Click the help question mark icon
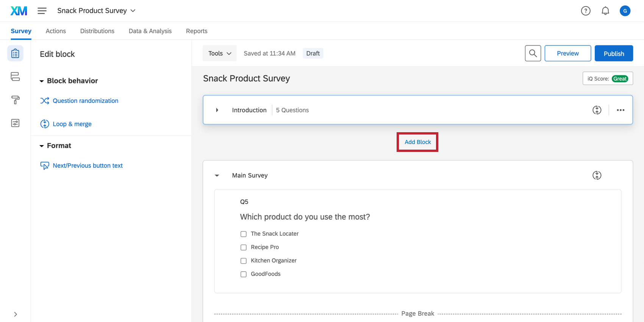 [586, 11]
